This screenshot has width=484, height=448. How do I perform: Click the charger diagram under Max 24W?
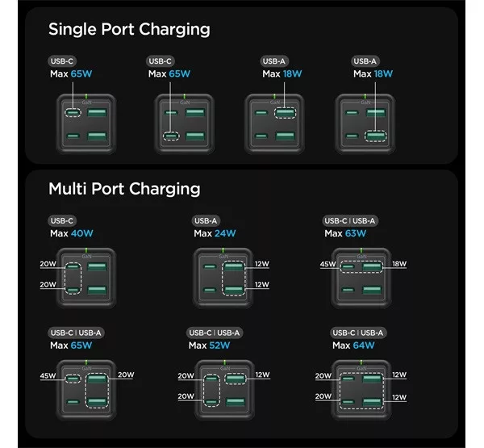pyautogui.click(x=223, y=278)
